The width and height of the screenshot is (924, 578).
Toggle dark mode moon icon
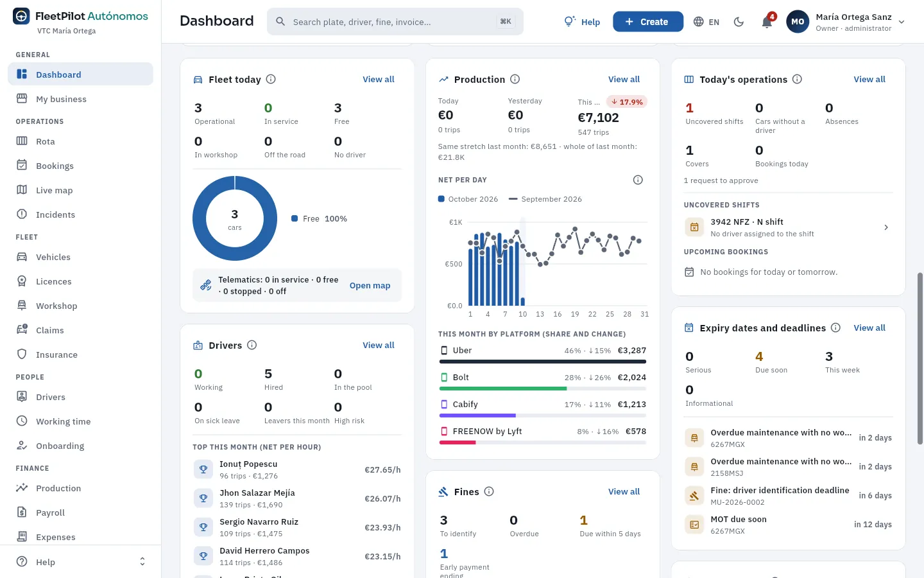click(x=739, y=22)
